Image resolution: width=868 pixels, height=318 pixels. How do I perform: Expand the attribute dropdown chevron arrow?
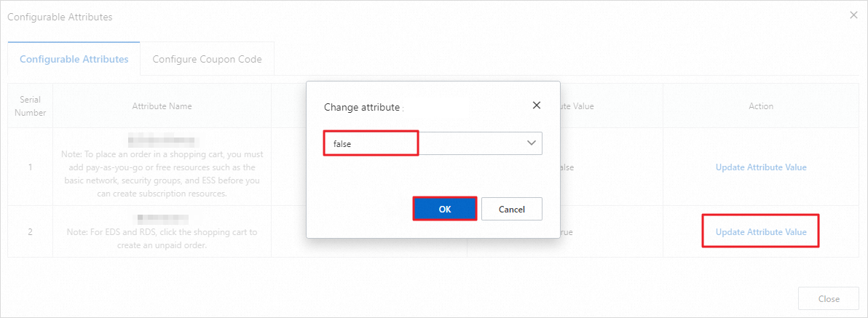pyautogui.click(x=531, y=143)
